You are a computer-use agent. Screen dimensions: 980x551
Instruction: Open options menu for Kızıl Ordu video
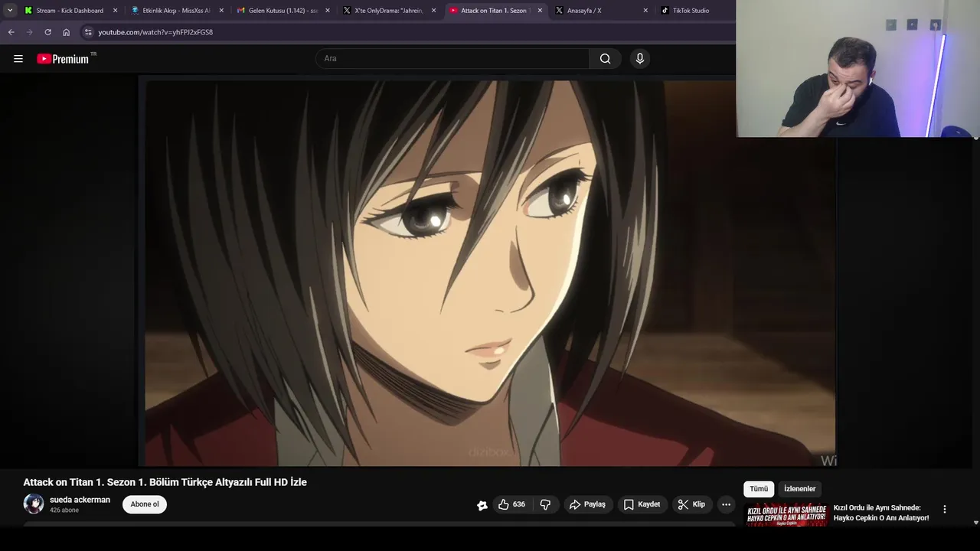tap(944, 509)
